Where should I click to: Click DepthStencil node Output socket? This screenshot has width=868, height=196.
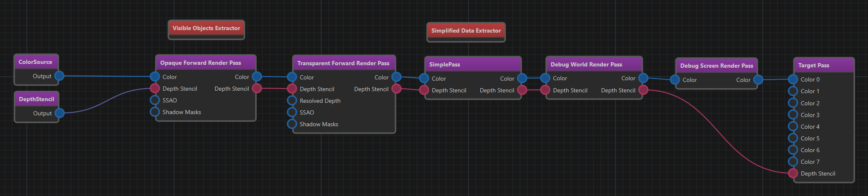click(59, 113)
